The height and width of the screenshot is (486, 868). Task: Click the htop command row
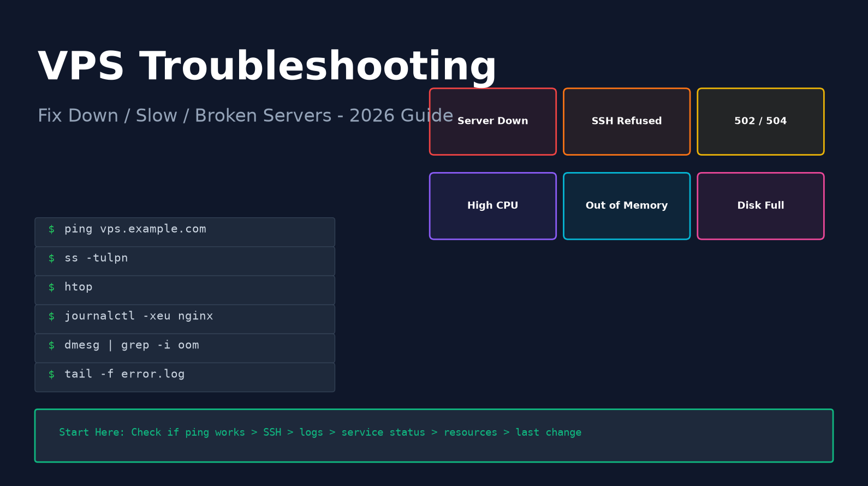coord(185,290)
